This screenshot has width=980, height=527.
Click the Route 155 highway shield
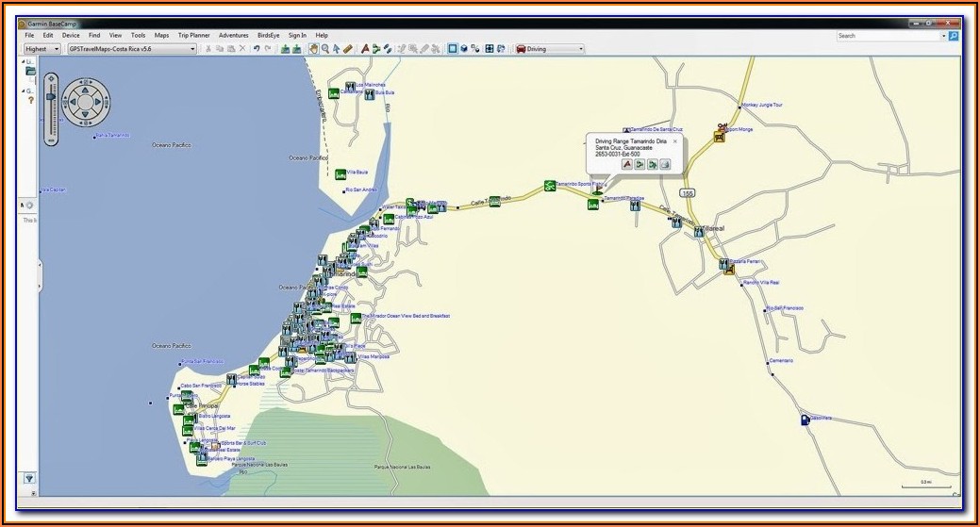click(x=688, y=193)
